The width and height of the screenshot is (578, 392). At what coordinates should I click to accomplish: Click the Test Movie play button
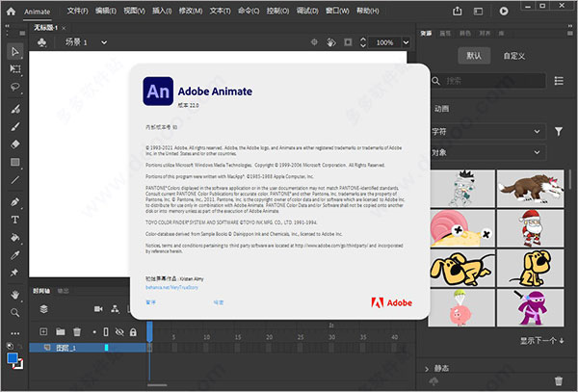(x=504, y=11)
